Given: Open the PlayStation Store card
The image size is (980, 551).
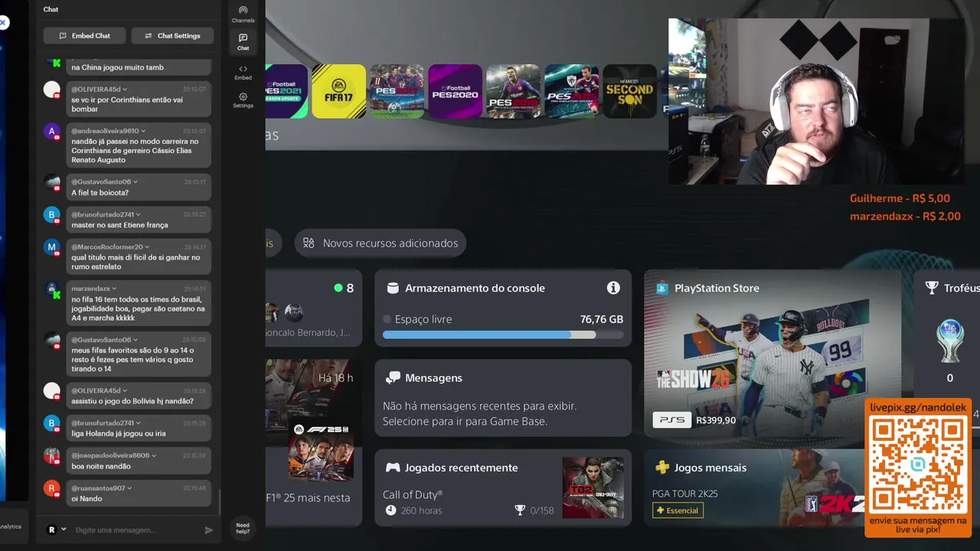Looking at the screenshot, I should point(773,353).
